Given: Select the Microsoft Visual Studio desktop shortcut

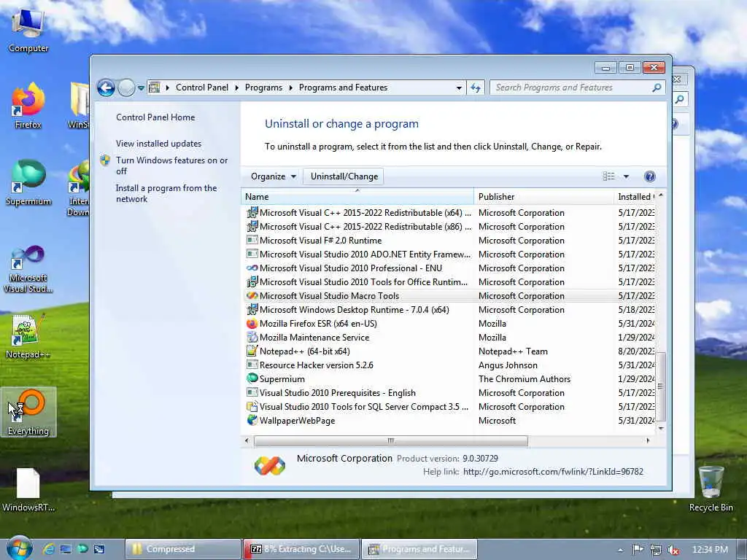Looking at the screenshot, I should click(28, 269).
